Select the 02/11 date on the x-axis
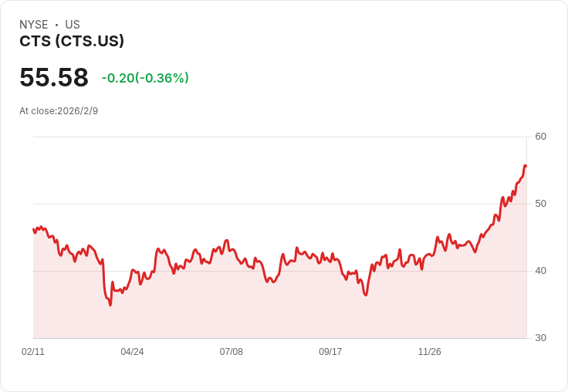Image resolution: width=568 pixels, height=392 pixels. point(33,352)
